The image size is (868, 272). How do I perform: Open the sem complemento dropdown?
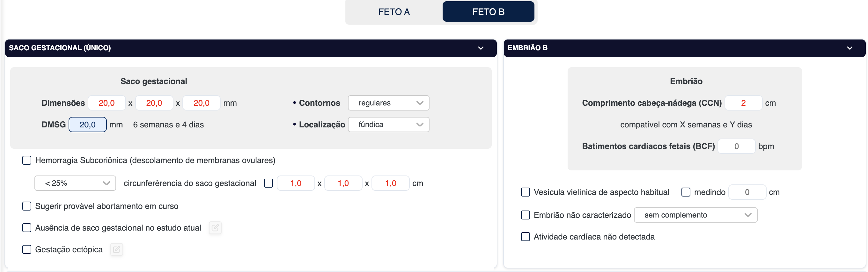click(695, 215)
